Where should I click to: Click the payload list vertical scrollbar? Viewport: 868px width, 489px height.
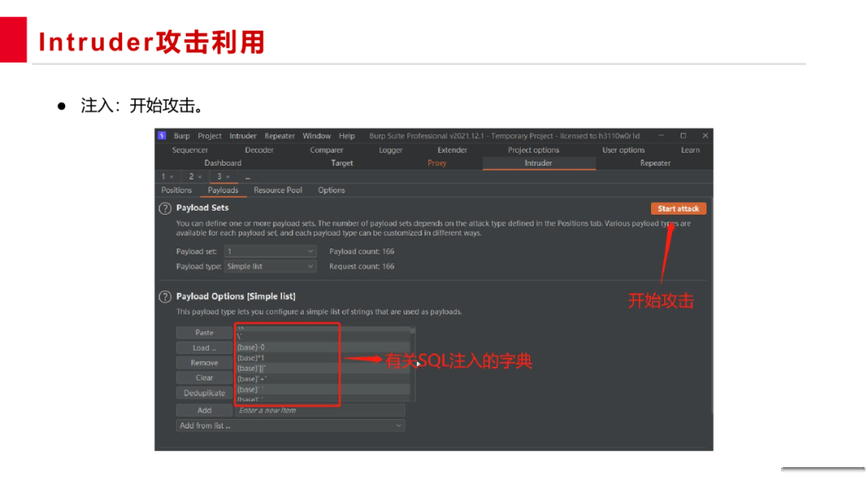click(412, 364)
